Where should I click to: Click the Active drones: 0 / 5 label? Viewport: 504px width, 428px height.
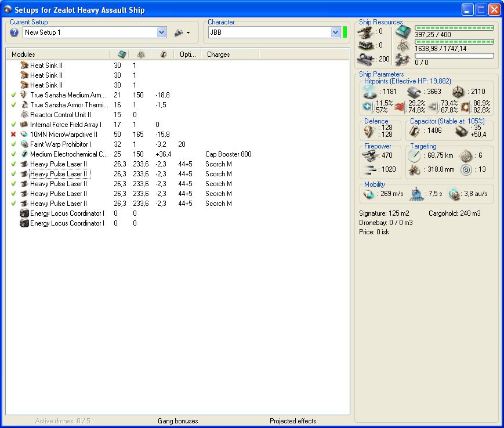(x=63, y=421)
